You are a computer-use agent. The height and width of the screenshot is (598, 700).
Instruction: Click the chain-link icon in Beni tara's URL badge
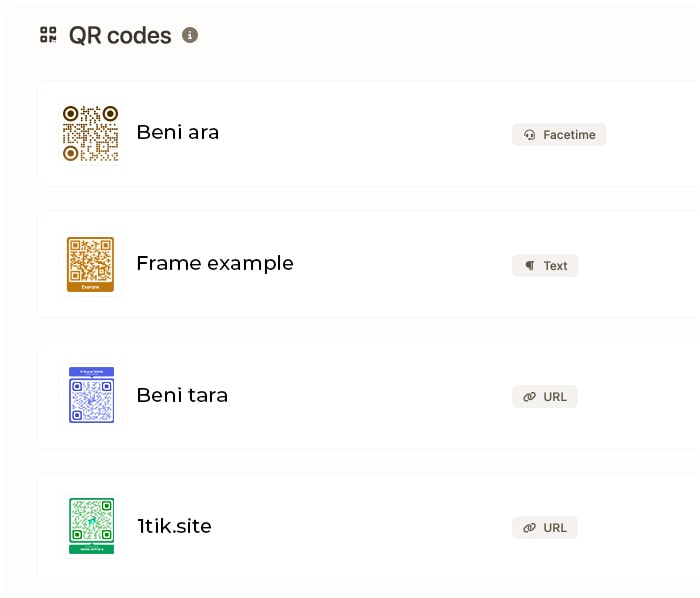[x=530, y=397]
